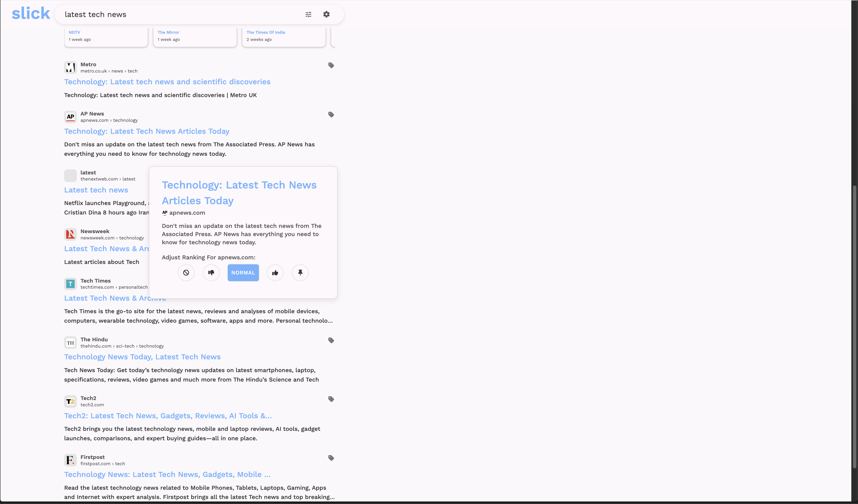Image resolution: width=858 pixels, height=504 pixels.
Task: Click the slick logo
Action: point(31,14)
